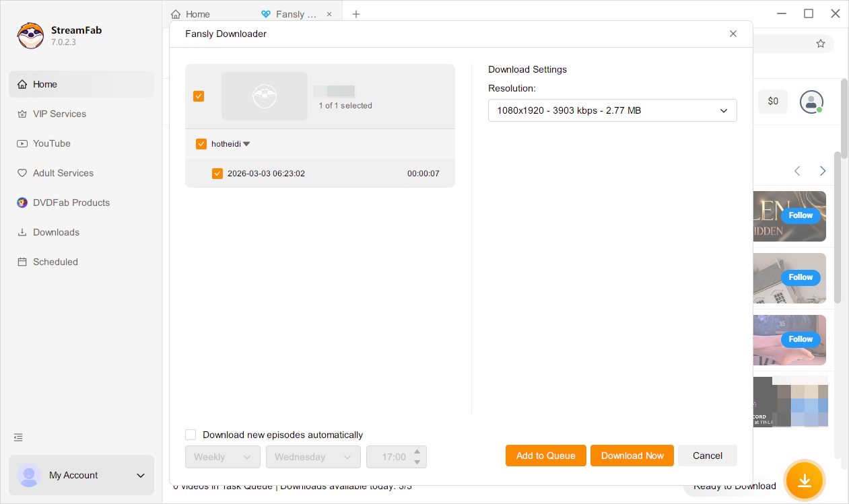This screenshot has width=849, height=504.
Task: Click Add to Queue button
Action: coord(545,456)
